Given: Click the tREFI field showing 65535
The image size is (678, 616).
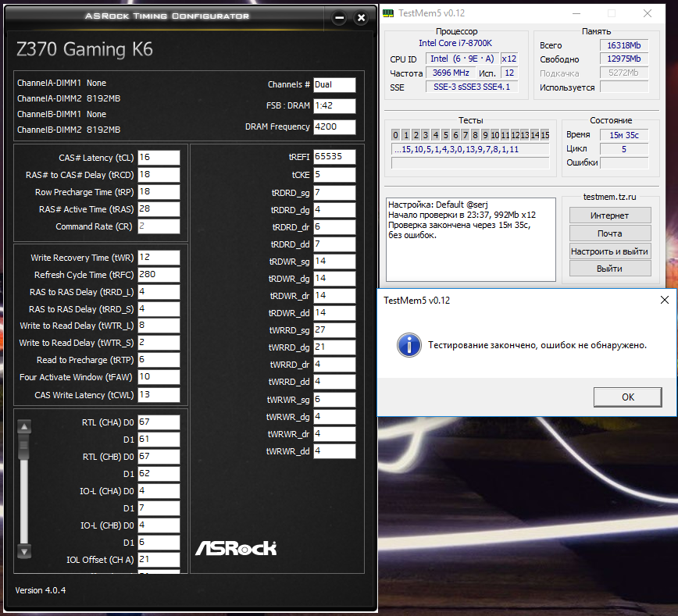Looking at the screenshot, I should (334, 157).
